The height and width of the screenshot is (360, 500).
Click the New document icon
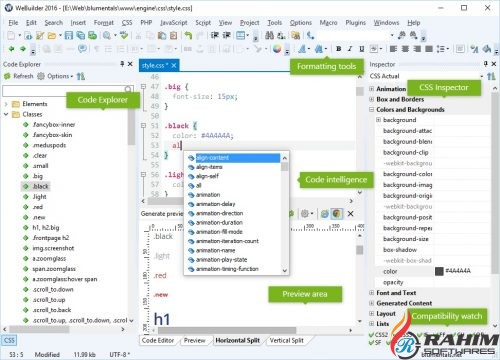11,35
